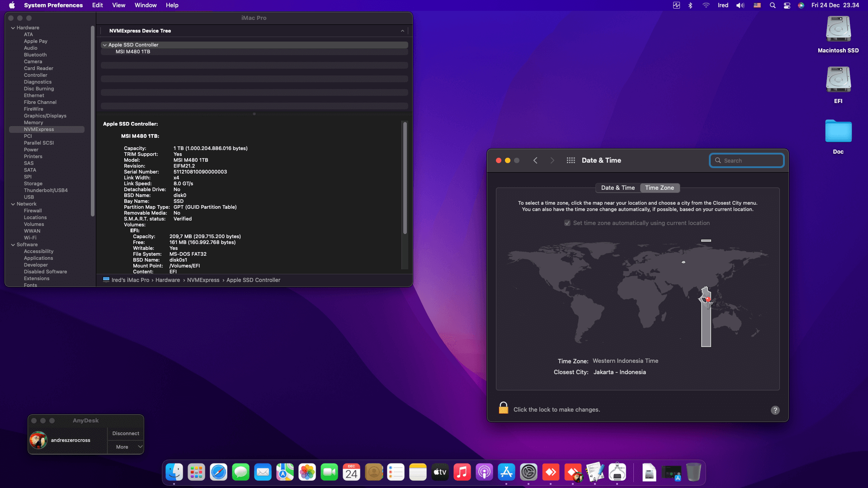Screen dimensions: 868x488
Task: Open Photos app in the dock
Action: 307,472
